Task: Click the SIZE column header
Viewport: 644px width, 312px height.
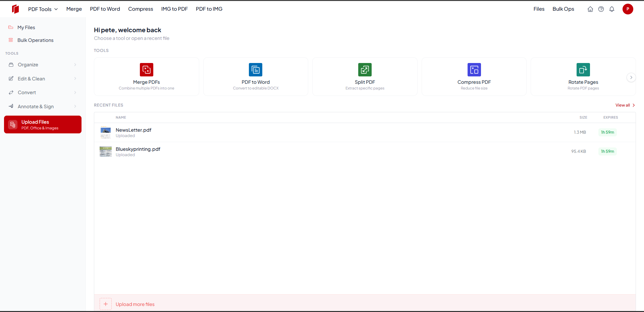Action: point(583,118)
